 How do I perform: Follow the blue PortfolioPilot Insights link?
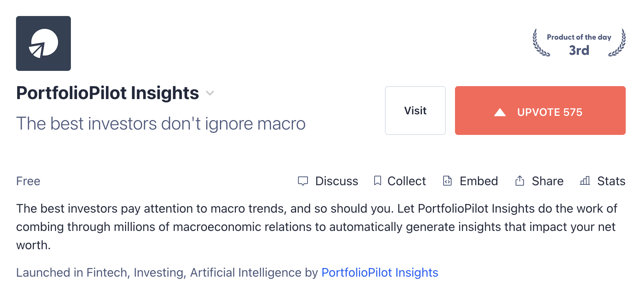pos(380,272)
